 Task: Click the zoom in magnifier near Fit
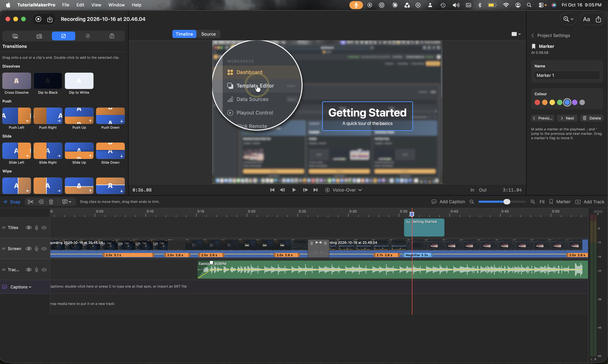click(x=533, y=202)
